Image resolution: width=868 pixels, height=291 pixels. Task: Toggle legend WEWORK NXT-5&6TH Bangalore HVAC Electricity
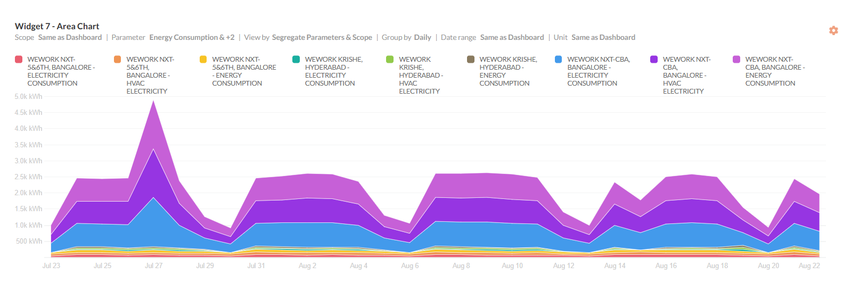click(x=150, y=75)
